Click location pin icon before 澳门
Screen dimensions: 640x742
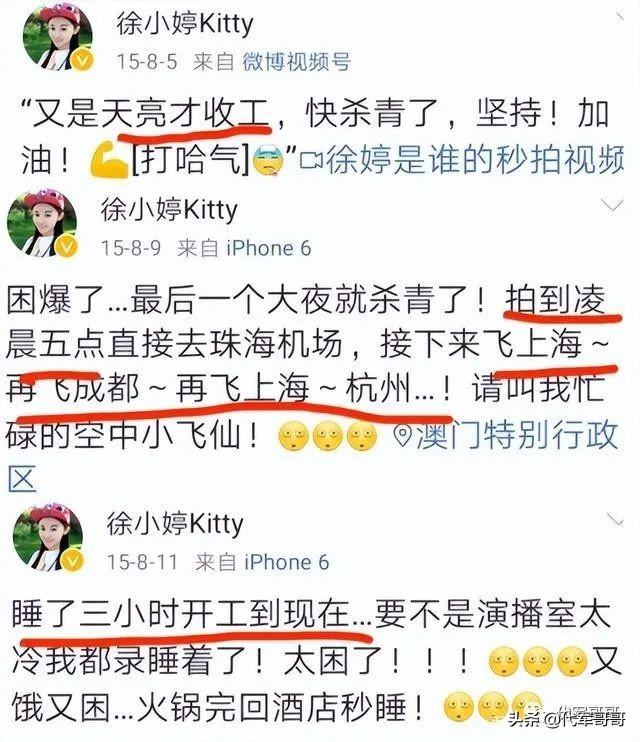(403, 435)
